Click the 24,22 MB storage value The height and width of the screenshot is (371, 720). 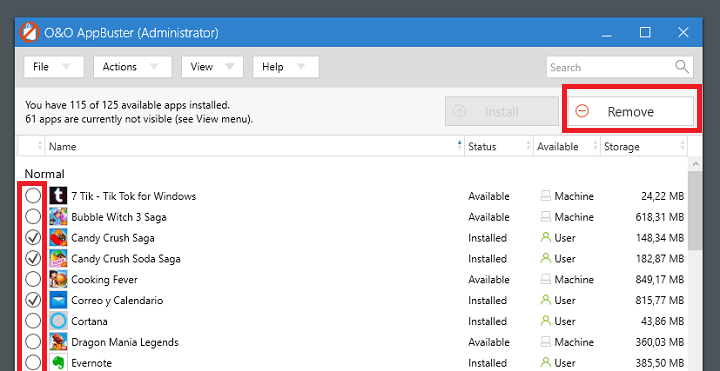tap(663, 196)
